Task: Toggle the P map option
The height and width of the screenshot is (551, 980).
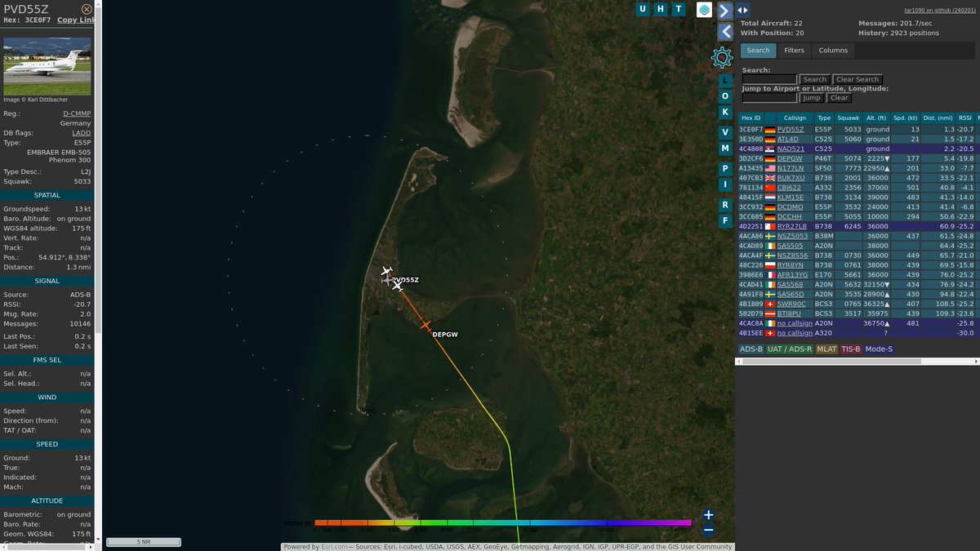Action: [x=724, y=169]
